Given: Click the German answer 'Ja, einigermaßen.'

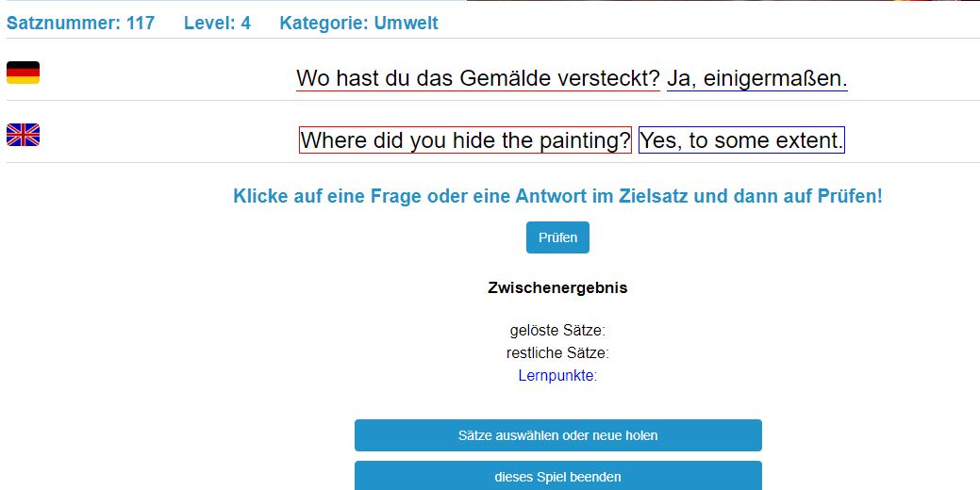Looking at the screenshot, I should 756,78.
